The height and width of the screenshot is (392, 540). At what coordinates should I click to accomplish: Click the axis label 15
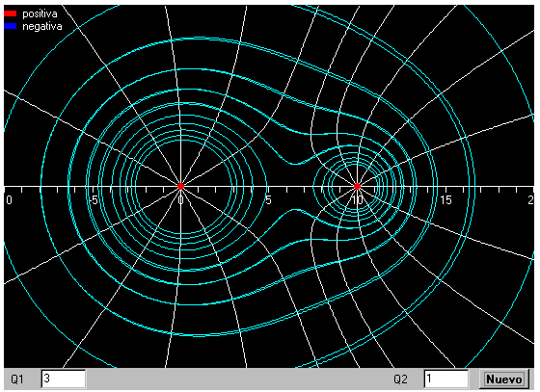coord(445,200)
